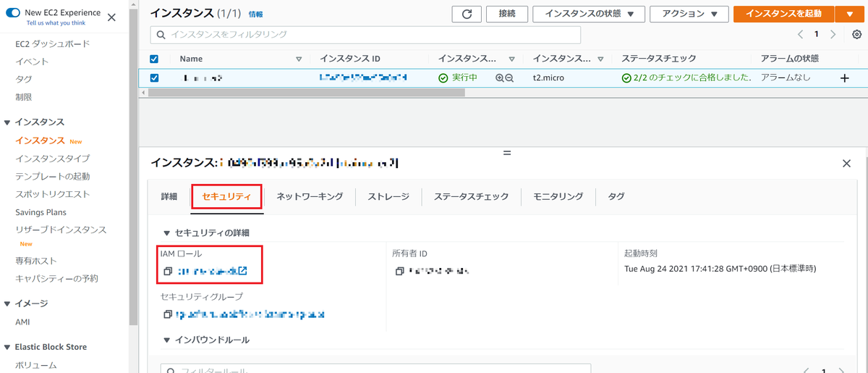The image size is (868, 373).
Task: Open 専有ホスト in sidebar
Action: 36,261
